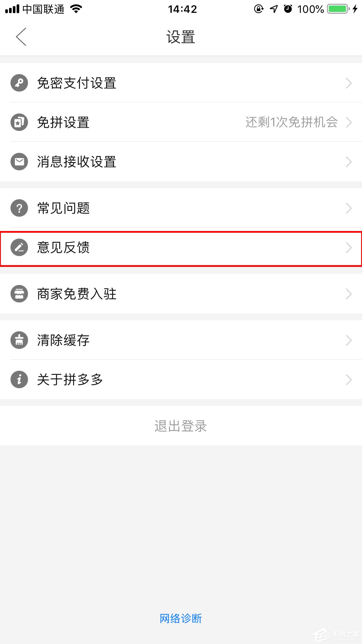Click the question mark icon for 常见问题
Screen dimensions: 362x644
(19, 208)
